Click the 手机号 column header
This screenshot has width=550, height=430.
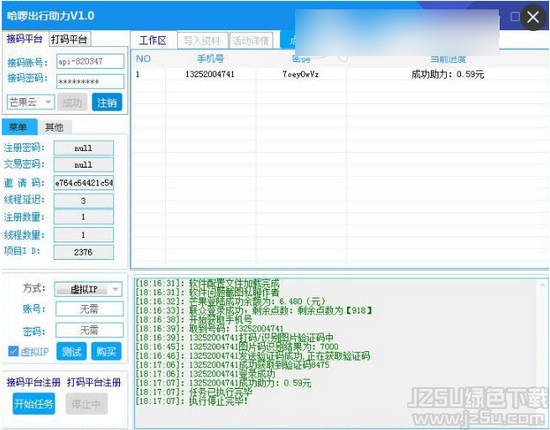point(210,59)
